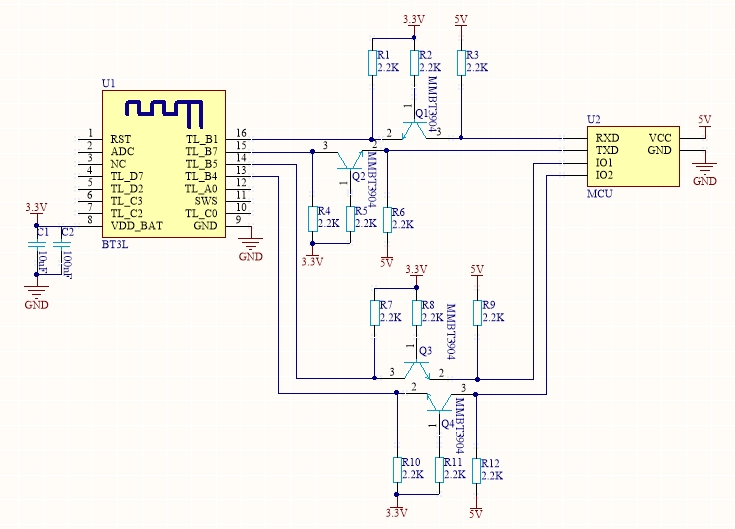
Task: Select resistor R3 on the 5V rail
Action: (461, 62)
